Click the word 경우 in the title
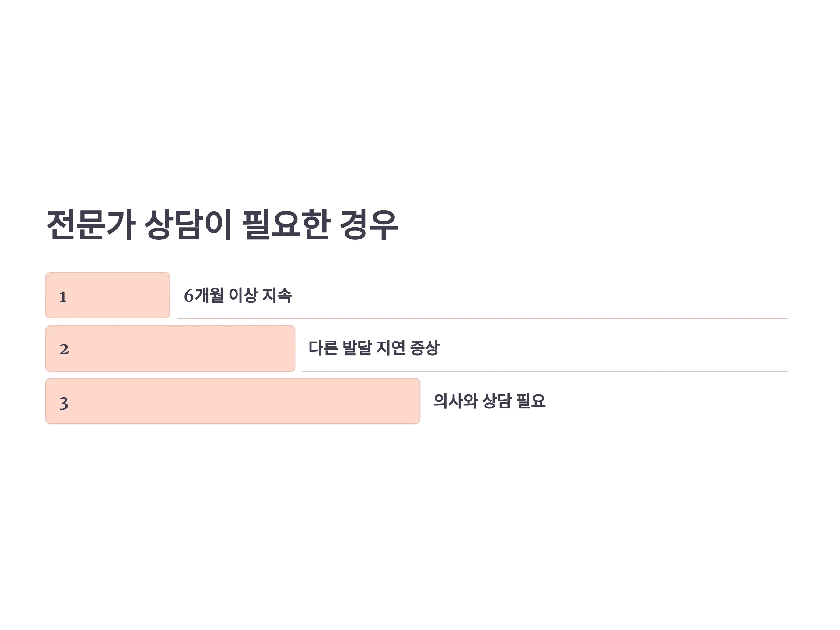 point(369,224)
